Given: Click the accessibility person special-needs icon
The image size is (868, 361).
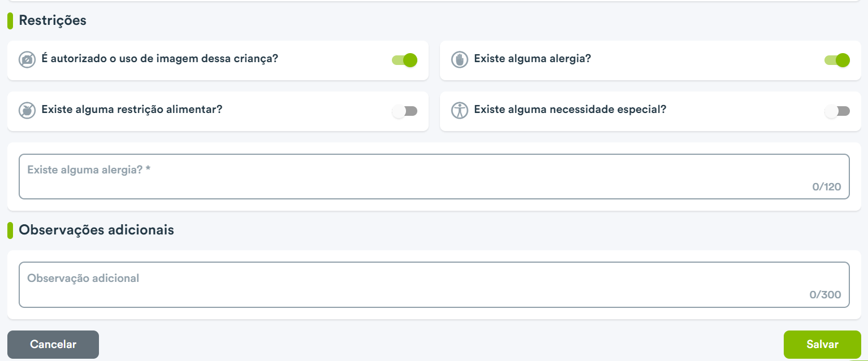Looking at the screenshot, I should tap(460, 111).
